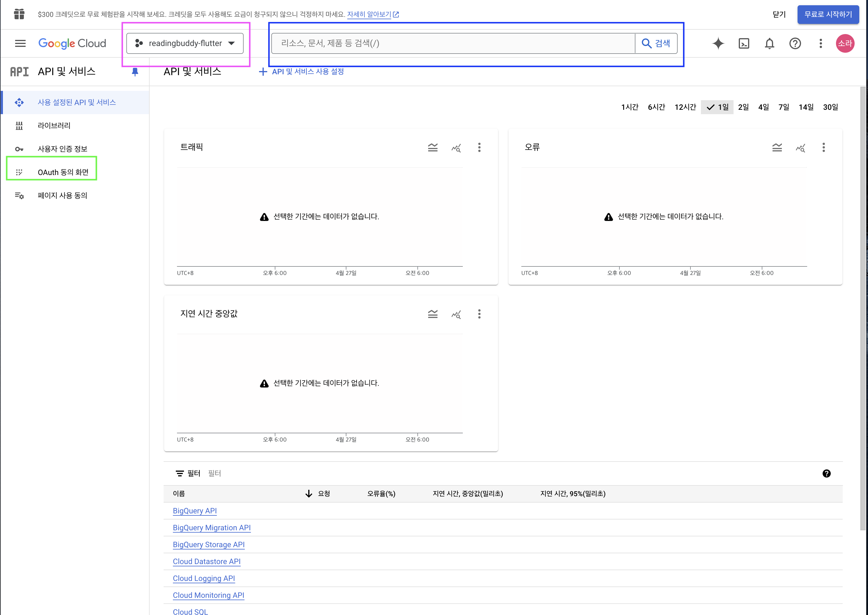Select the 30일 time range
The height and width of the screenshot is (615, 868).
coord(830,107)
